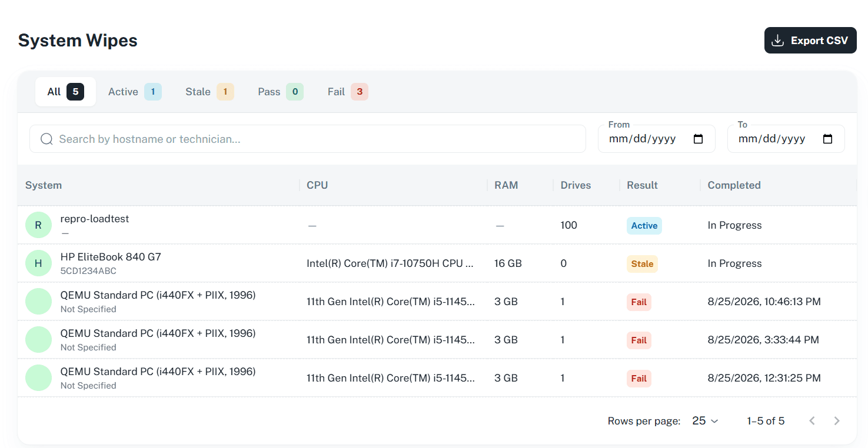Image resolution: width=868 pixels, height=448 pixels.
Task: Click the 1–5 of 5 pagination text
Action: point(766,421)
